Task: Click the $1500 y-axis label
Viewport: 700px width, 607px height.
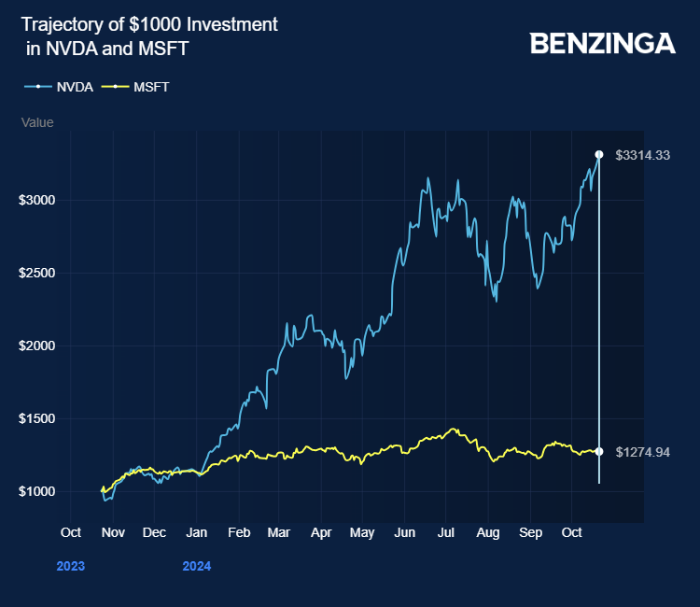Action: click(35, 418)
